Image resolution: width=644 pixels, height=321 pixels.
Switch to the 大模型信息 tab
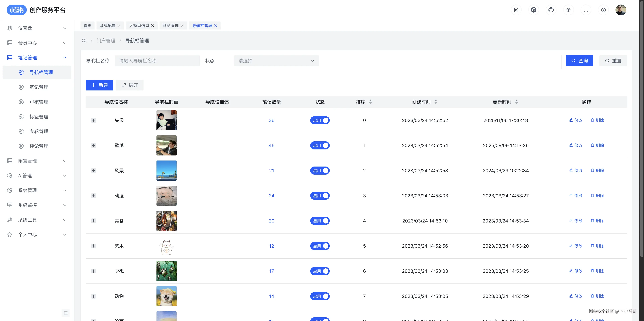pyautogui.click(x=139, y=25)
